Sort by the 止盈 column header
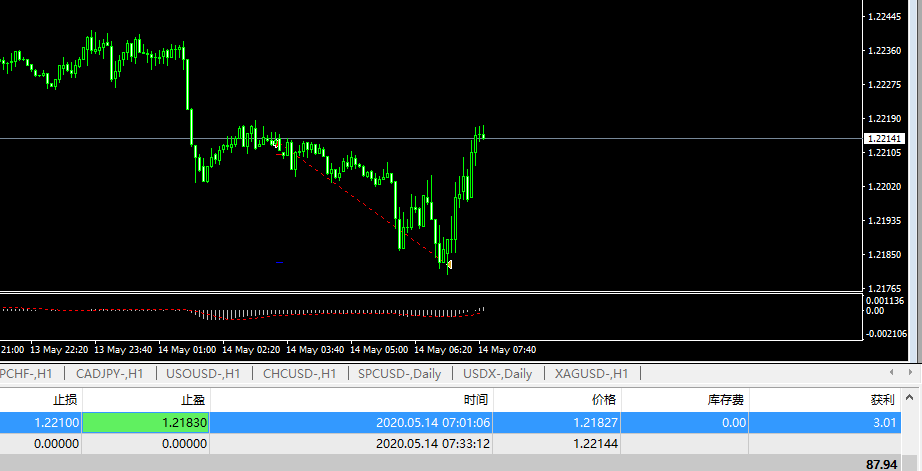Viewport: 922px width, 471px height. pyautogui.click(x=193, y=400)
